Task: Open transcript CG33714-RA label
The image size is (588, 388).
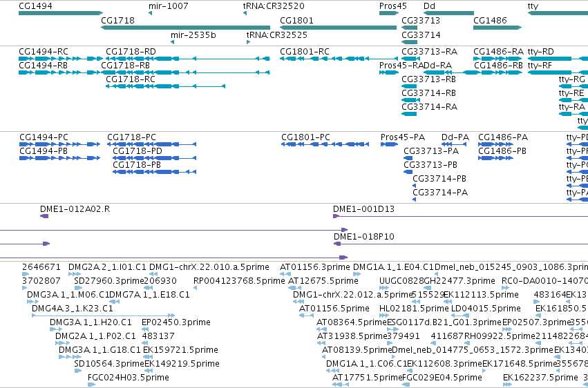Action: [429, 107]
